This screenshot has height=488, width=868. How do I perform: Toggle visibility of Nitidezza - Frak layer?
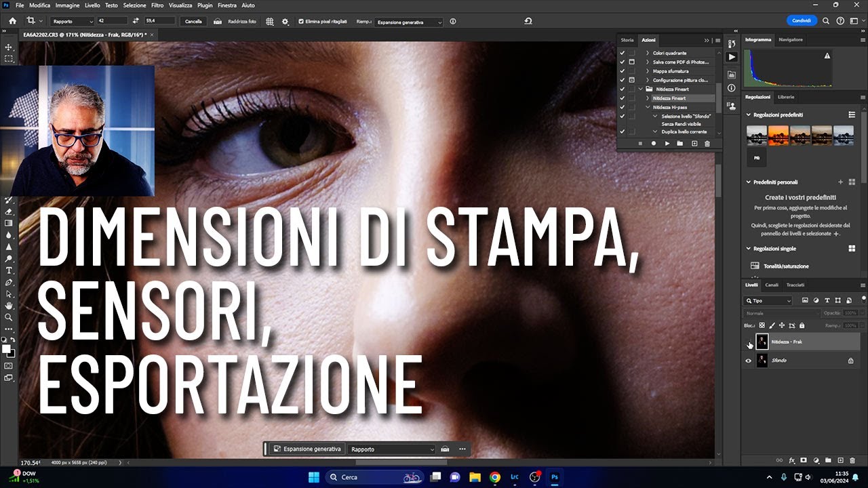coord(749,342)
